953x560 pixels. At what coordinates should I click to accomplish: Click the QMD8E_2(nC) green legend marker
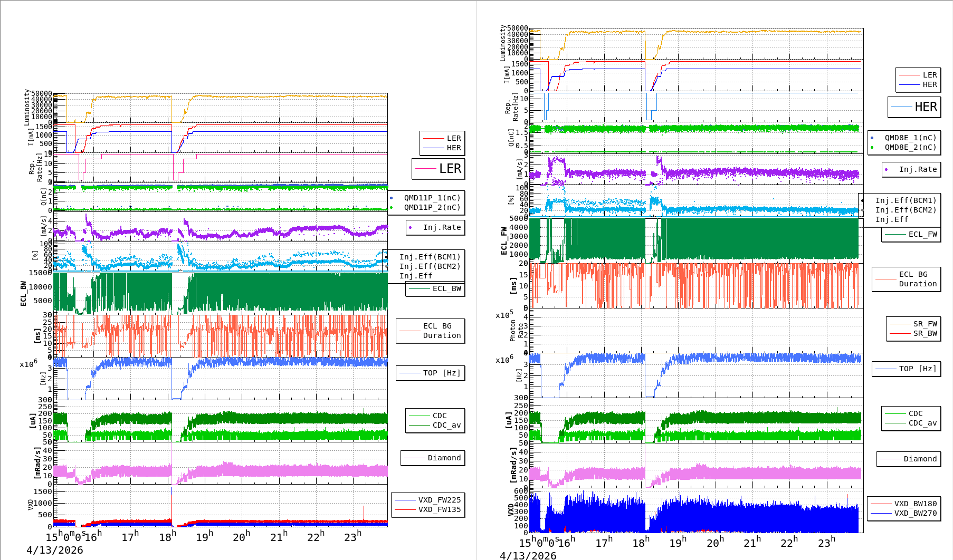872,148
